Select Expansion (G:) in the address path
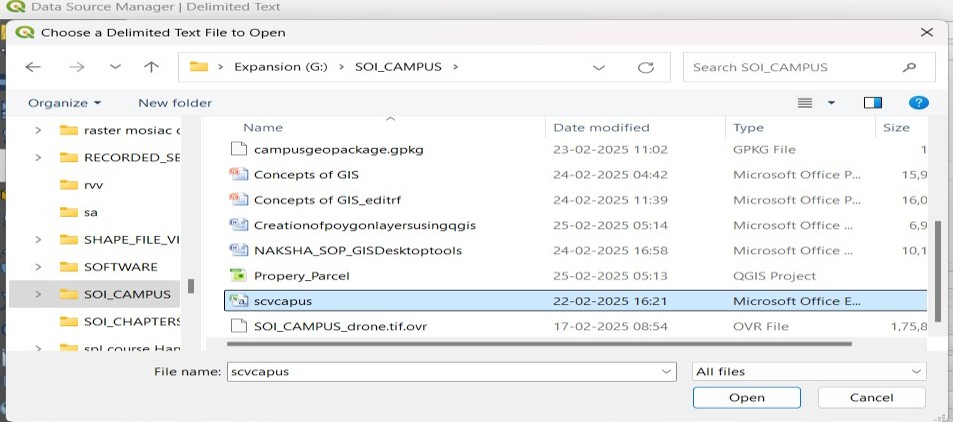 pos(281,67)
